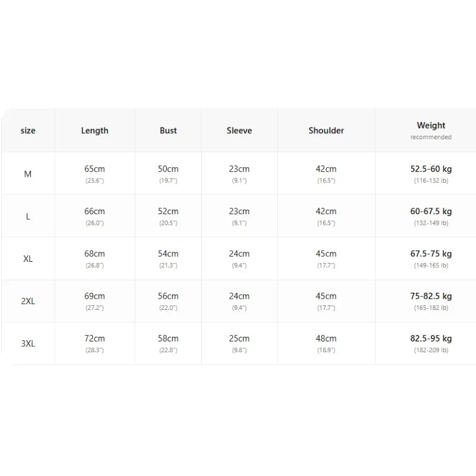Select the Sleeve column header

pyautogui.click(x=239, y=130)
